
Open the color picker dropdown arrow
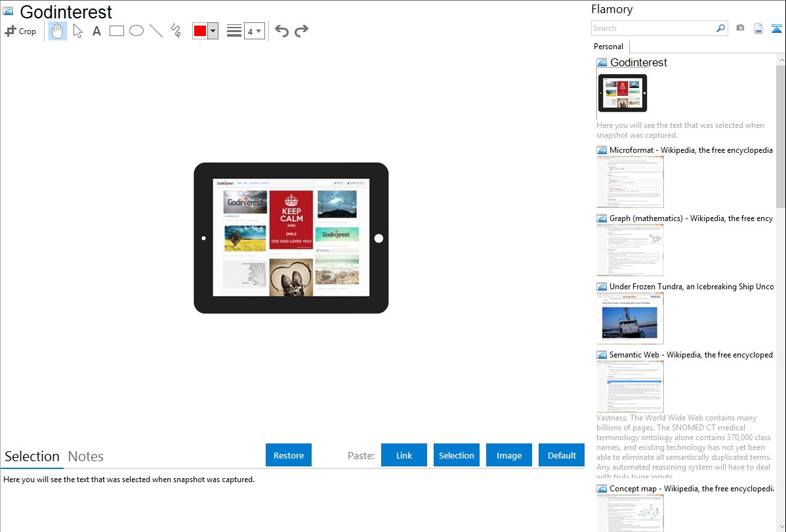coord(213,31)
